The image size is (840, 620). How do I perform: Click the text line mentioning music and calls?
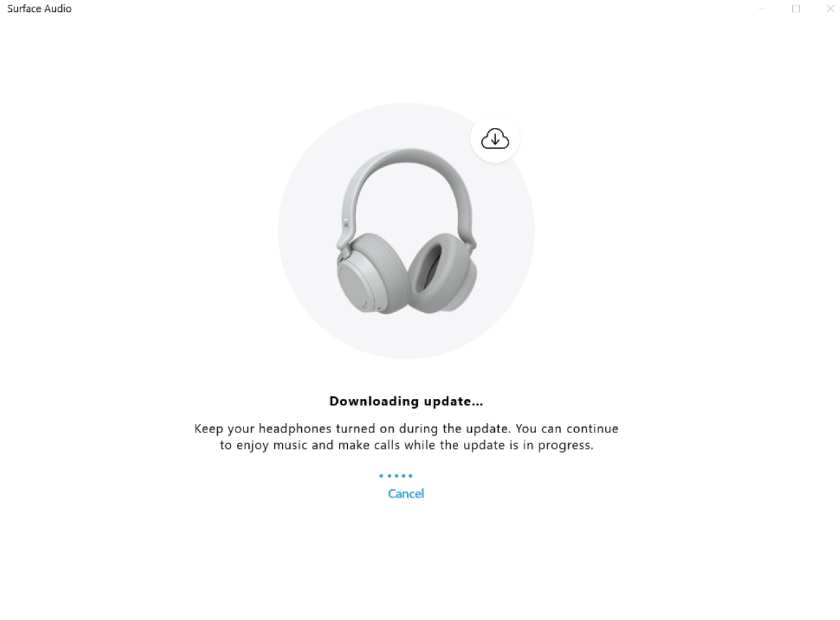(406, 445)
